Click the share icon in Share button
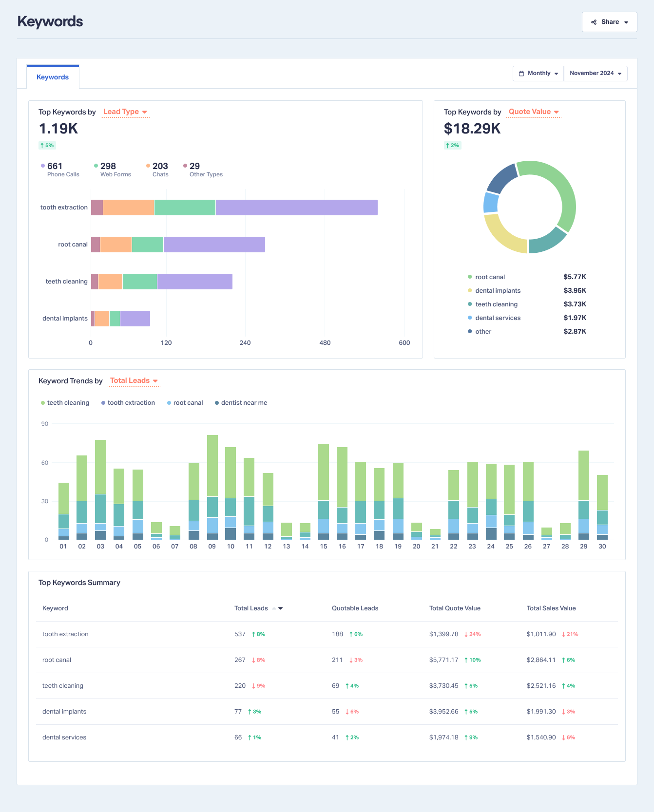This screenshot has height=812, width=654. click(594, 22)
